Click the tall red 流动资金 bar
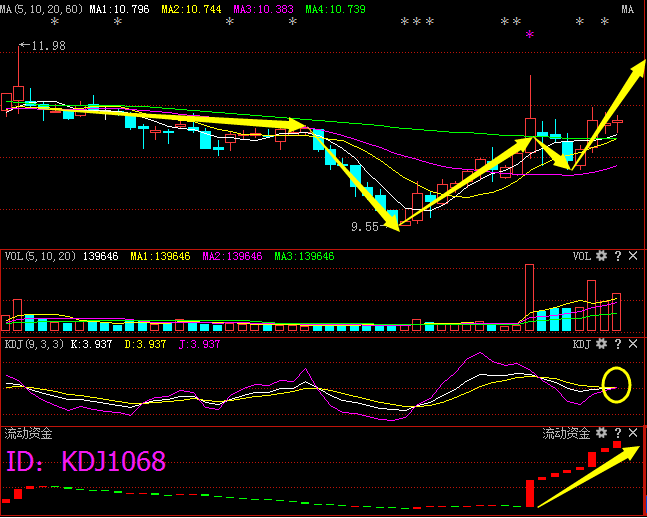647x518 pixels. click(x=530, y=493)
